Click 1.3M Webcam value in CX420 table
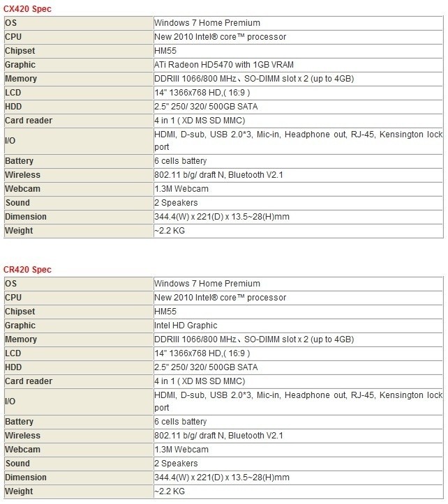 pos(181,189)
